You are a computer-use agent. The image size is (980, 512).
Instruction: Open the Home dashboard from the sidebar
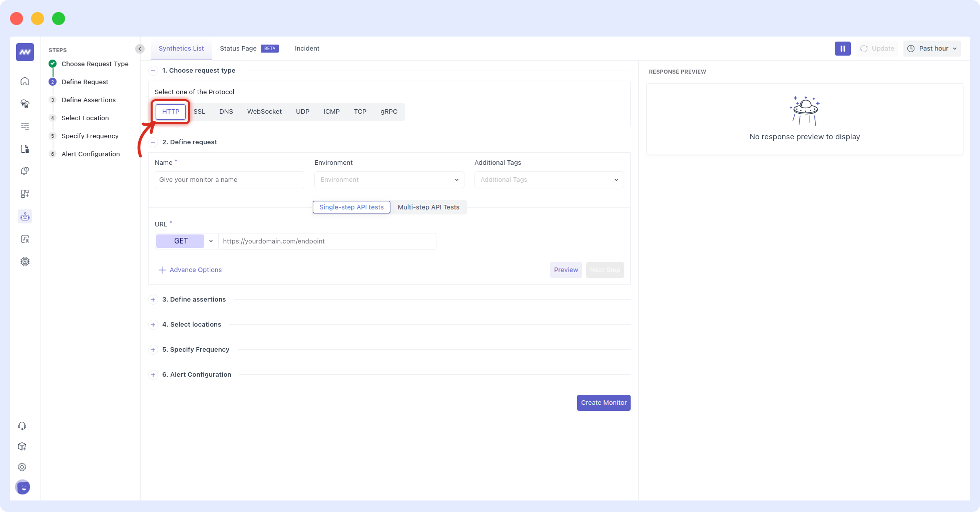(x=25, y=81)
